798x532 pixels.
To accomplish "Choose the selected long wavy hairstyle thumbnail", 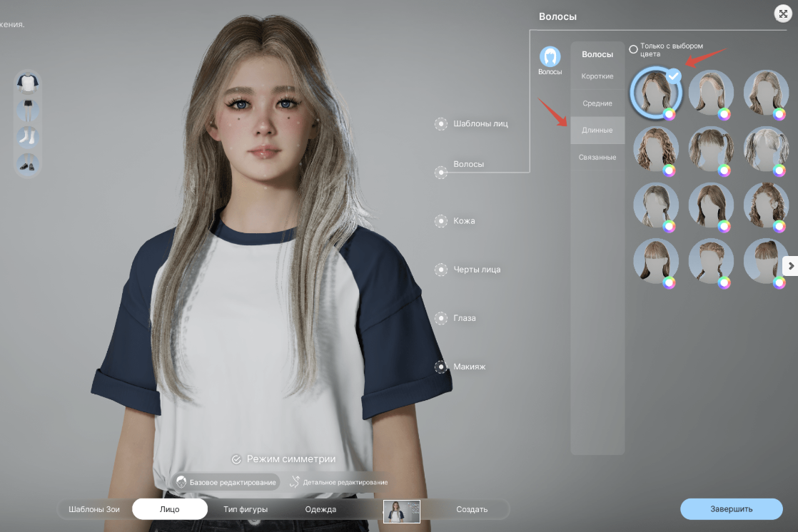I will click(x=655, y=93).
